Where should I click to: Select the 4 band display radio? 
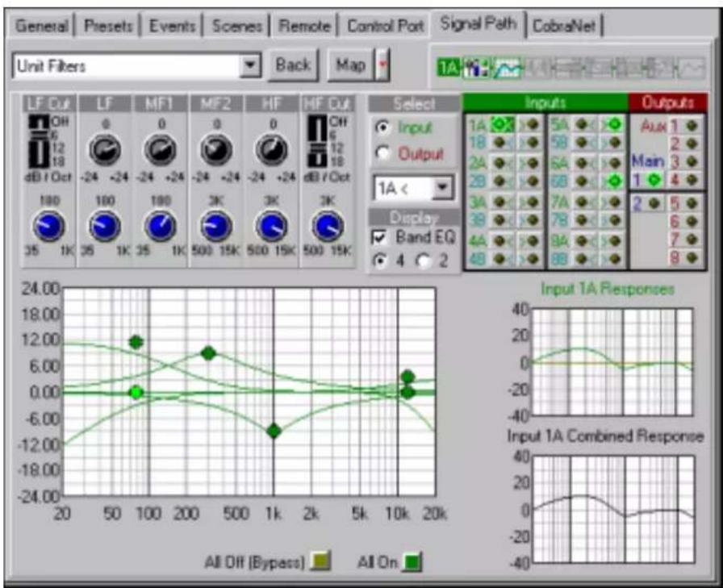(380, 261)
